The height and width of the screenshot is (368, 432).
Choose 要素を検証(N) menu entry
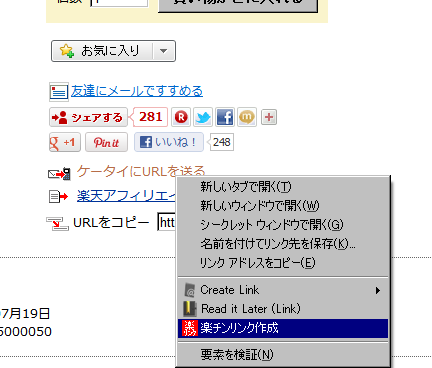pyautogui.click(x=283, y=355)
